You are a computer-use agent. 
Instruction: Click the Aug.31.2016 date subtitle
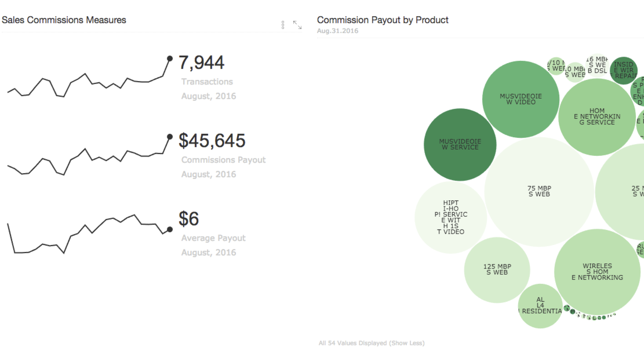[338, 31]
